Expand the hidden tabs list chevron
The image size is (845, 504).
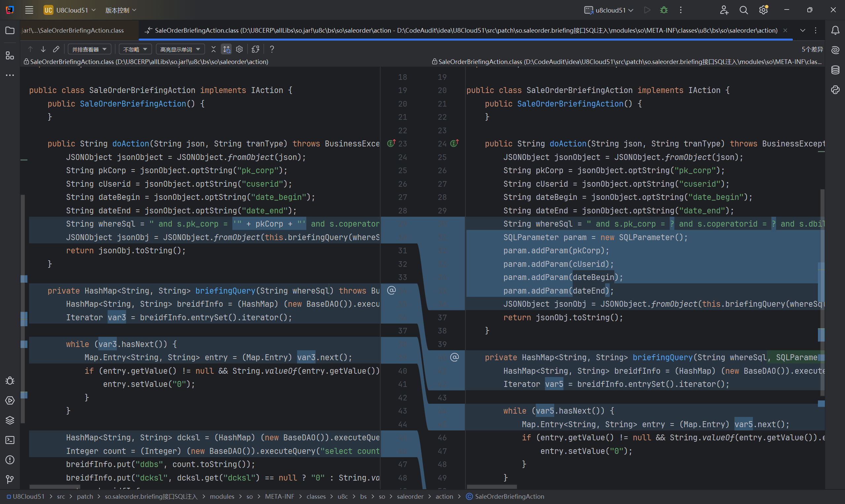point(802,31)
